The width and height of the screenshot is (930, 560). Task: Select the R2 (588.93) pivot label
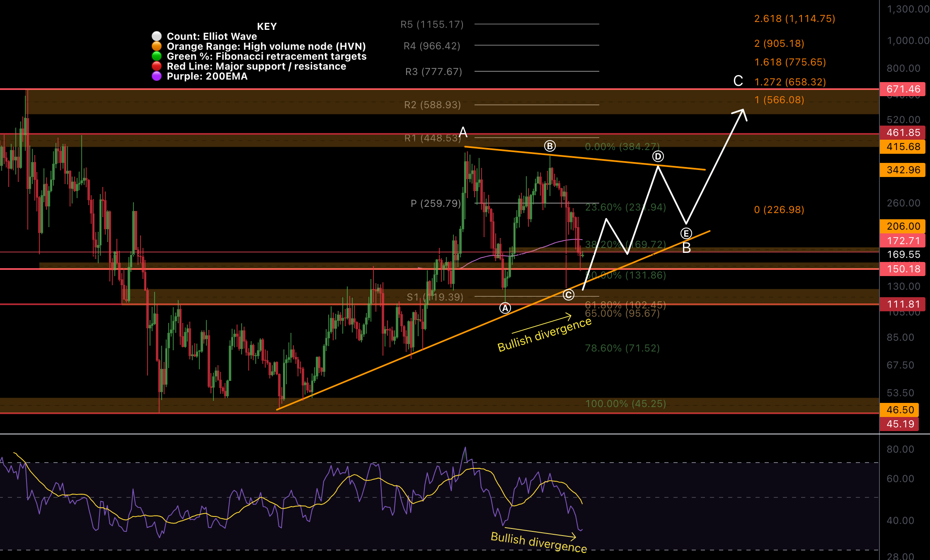click(x=433, y=105)
